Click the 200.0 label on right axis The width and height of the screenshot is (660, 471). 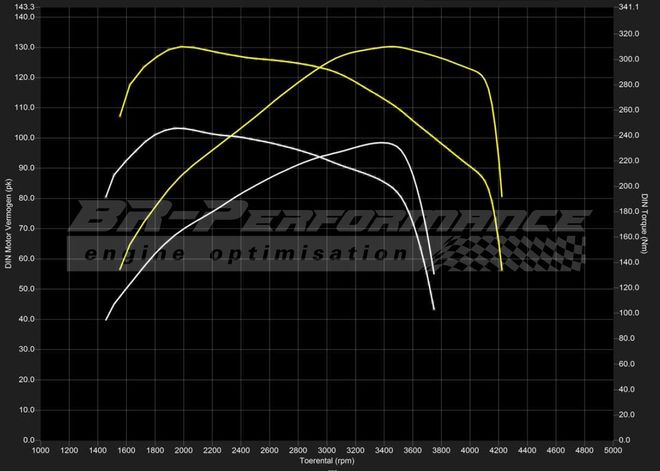(x=629, y=186)
